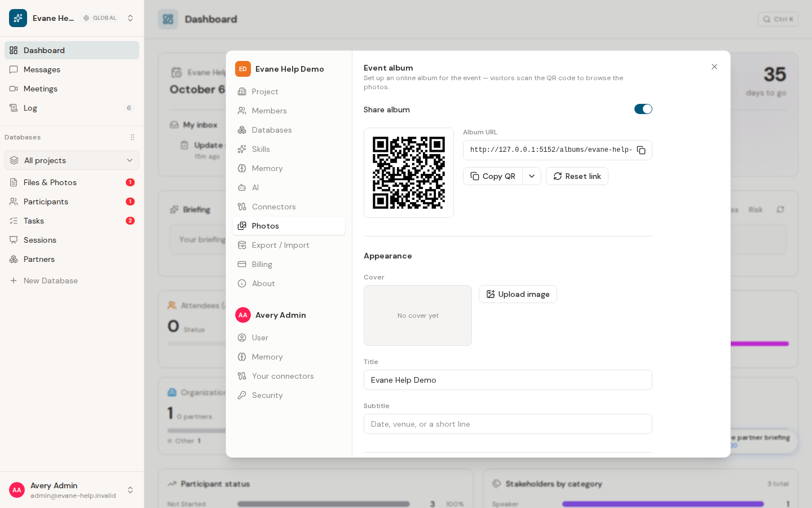
Task: Close the settings dialog
Action: [714, 67]
